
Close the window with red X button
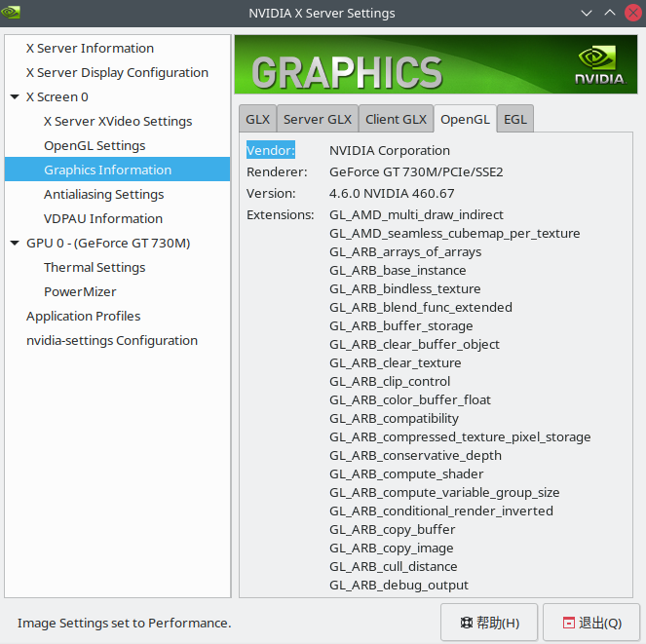pyautogui.click(x=633, y=13)
